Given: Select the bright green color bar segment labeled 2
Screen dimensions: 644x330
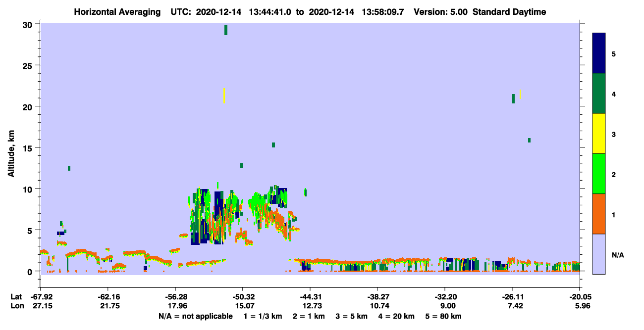Looking at the screenshot, I should (599, 174).
